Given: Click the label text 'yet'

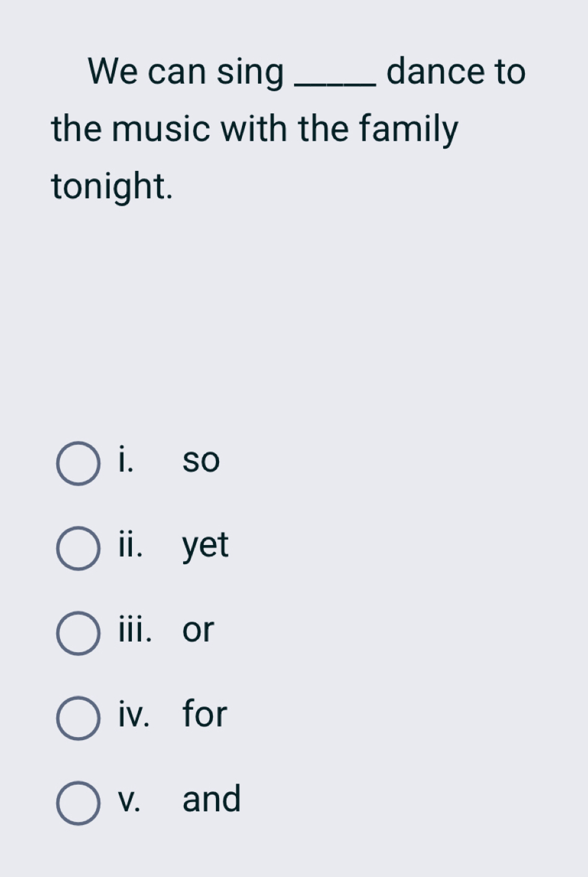Looking at the screenshot, I should pyautogui.click(x=205, y=546).
